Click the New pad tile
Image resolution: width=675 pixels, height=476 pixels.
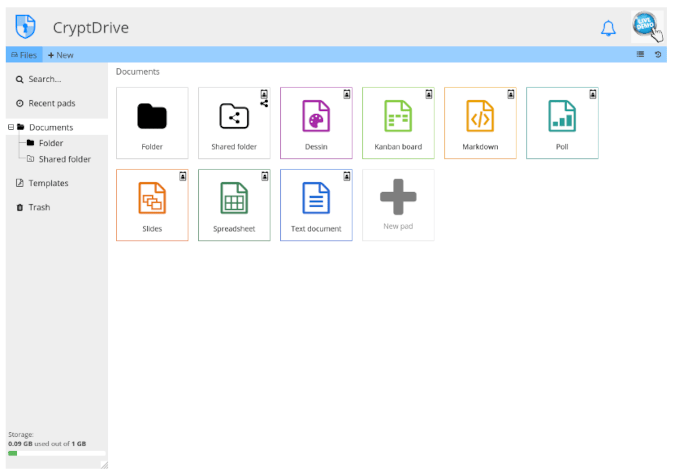tap(398, 205)
